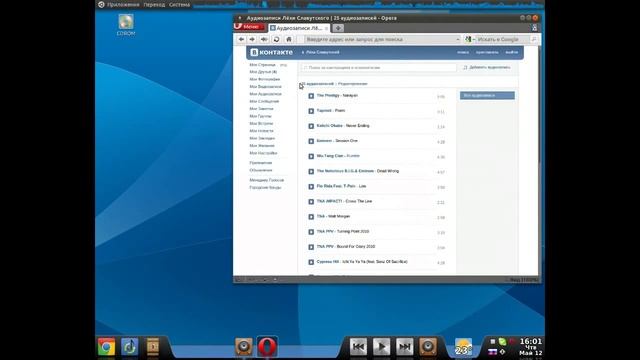This screenshot has height=360, width=640.
Task: Play Notorious B.I.G. & Eminem - Dead Wrong
Action: click(311, 171)
